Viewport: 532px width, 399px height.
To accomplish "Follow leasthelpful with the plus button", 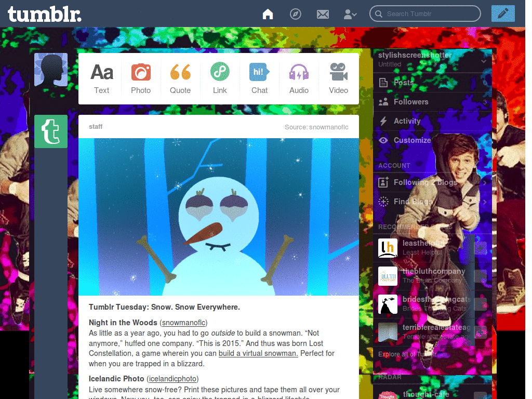I will pos(481,248).
